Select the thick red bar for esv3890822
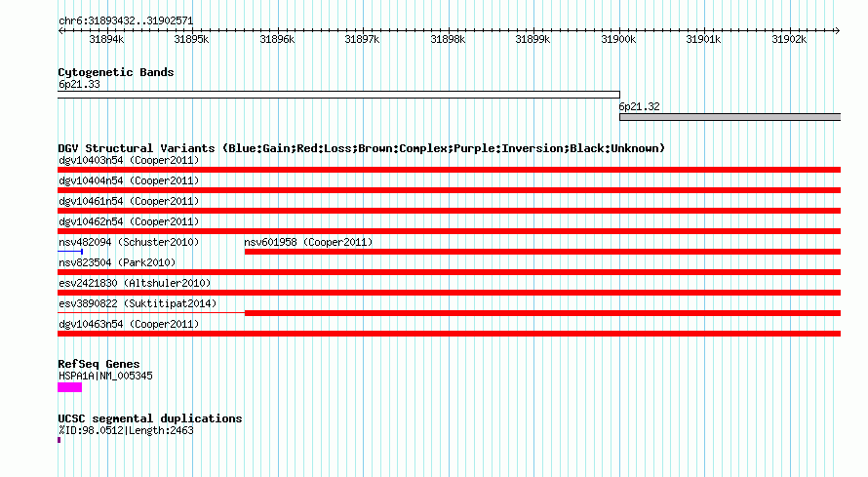Image resolution: width=868 pixels, height=477 pixels. [542, 313]
